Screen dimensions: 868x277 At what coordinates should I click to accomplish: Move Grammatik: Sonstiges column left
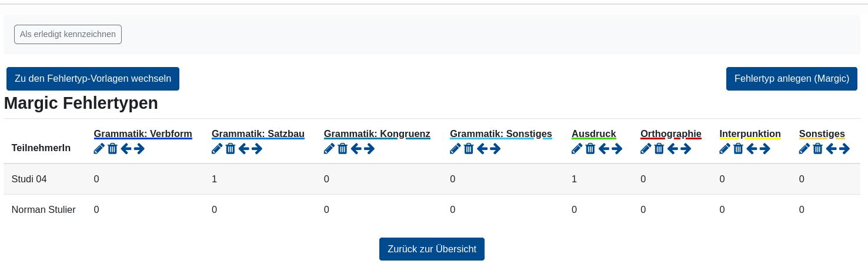click(482, 149)
